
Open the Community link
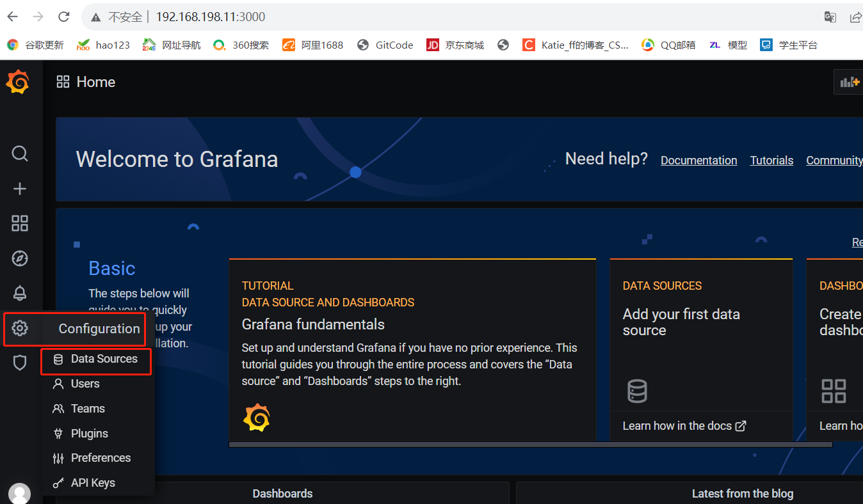(834, 161)
